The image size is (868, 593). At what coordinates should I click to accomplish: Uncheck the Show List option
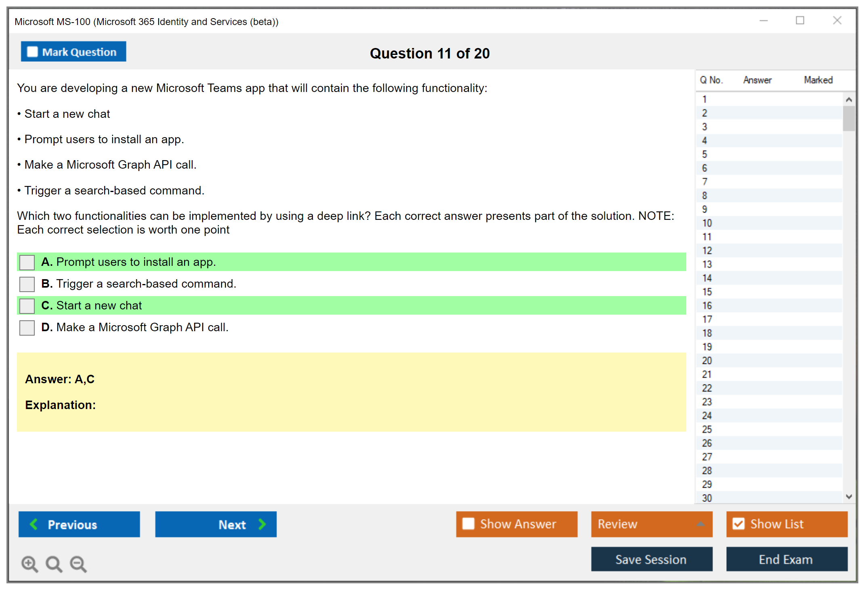[x=738, y=524]
